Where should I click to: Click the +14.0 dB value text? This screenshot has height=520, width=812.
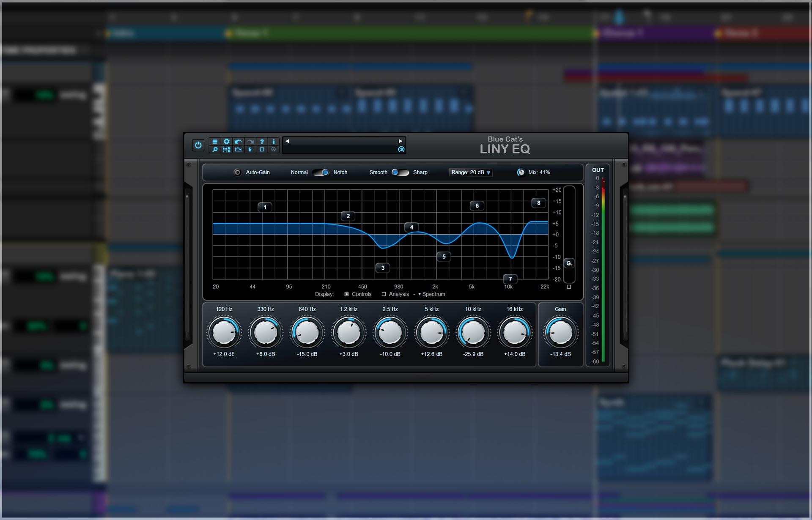point(515,354)
